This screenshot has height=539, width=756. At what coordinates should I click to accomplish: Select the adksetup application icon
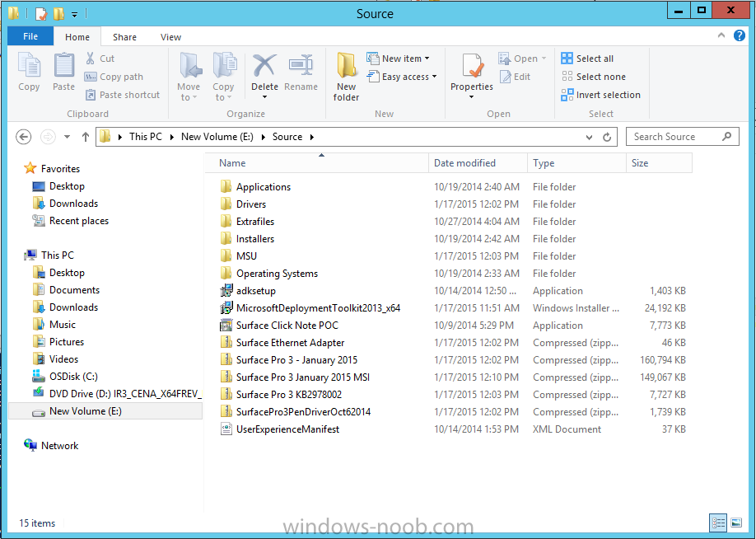point(226,291)
